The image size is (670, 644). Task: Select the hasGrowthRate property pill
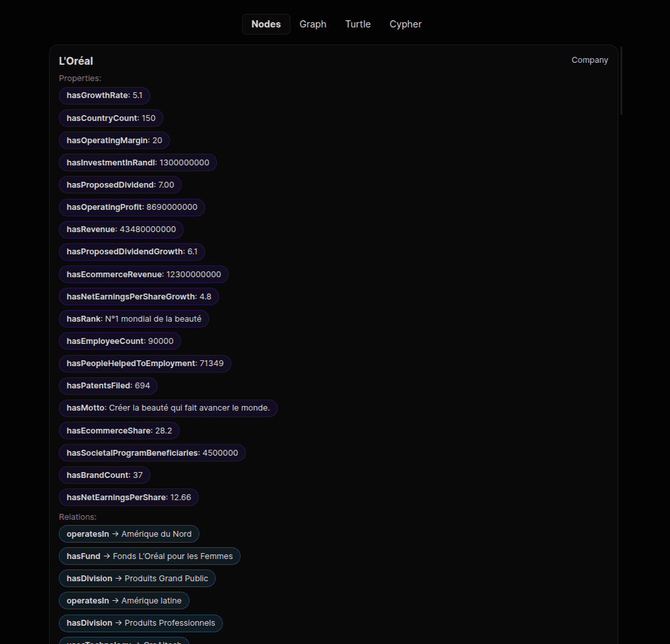(104, 95)
